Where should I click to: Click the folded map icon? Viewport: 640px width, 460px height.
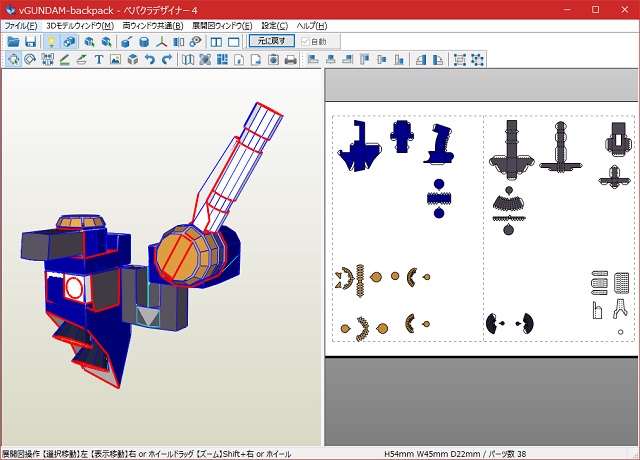click(x=188, y=60)
